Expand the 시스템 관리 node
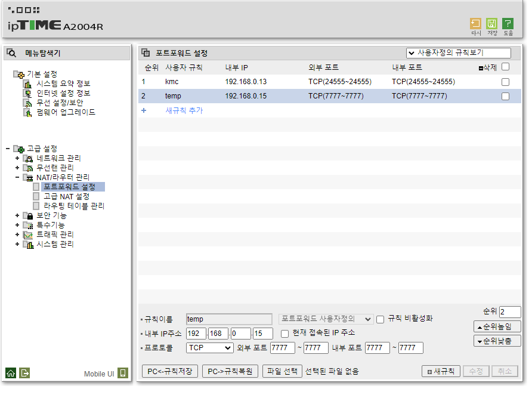 tap(17, 244)
